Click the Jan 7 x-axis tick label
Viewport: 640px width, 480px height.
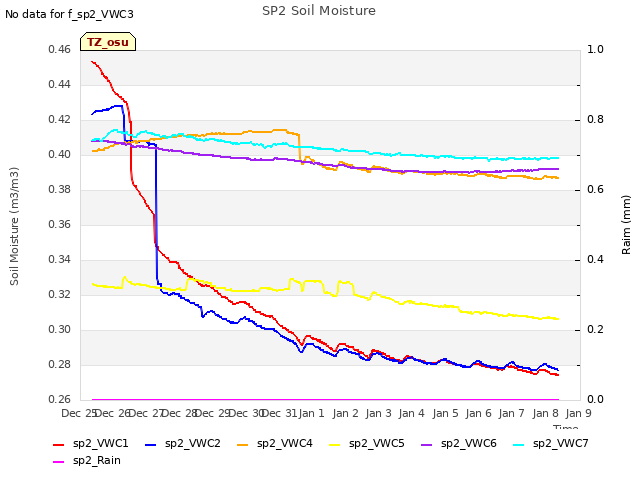point(511,413)
